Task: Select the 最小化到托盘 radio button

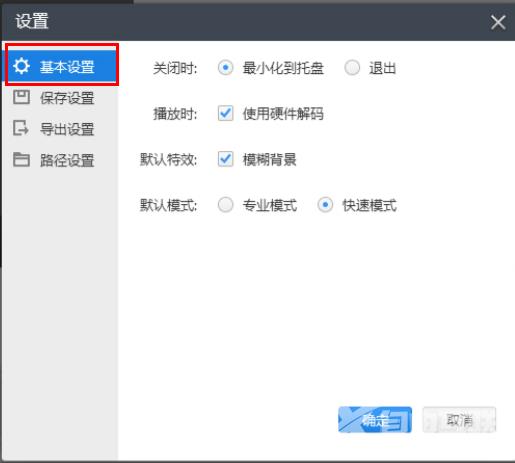Action: click(225, 68)
